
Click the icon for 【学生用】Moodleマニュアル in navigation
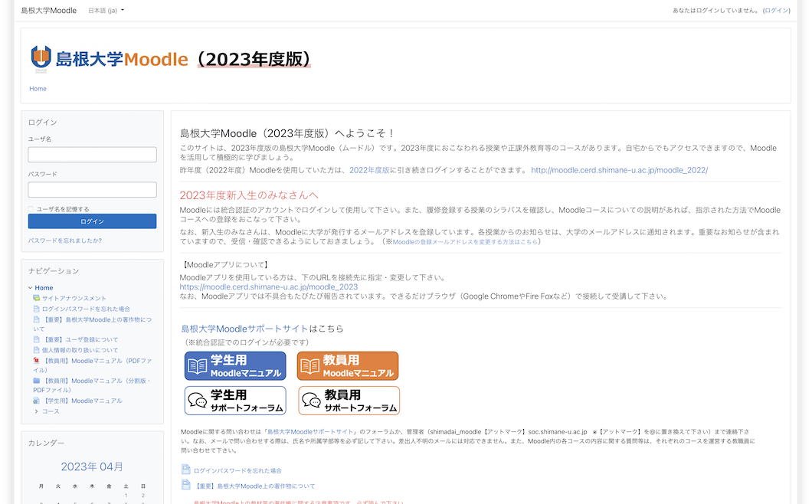point(36,401)
